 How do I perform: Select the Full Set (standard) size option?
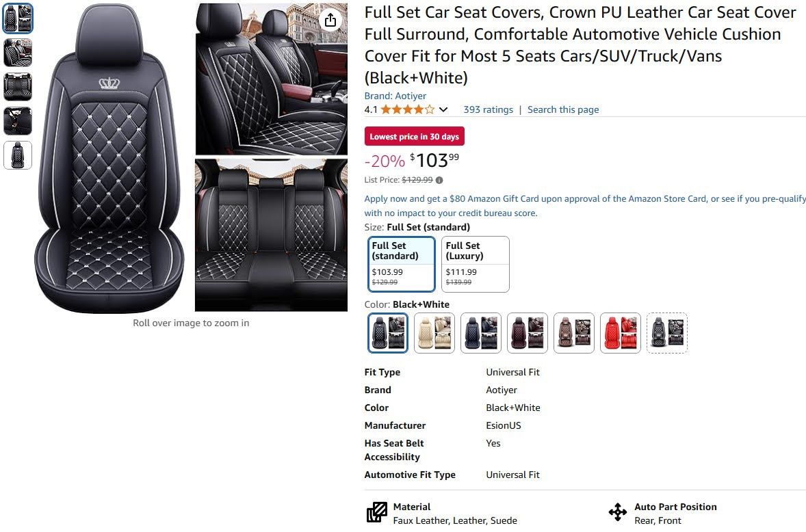402,264
